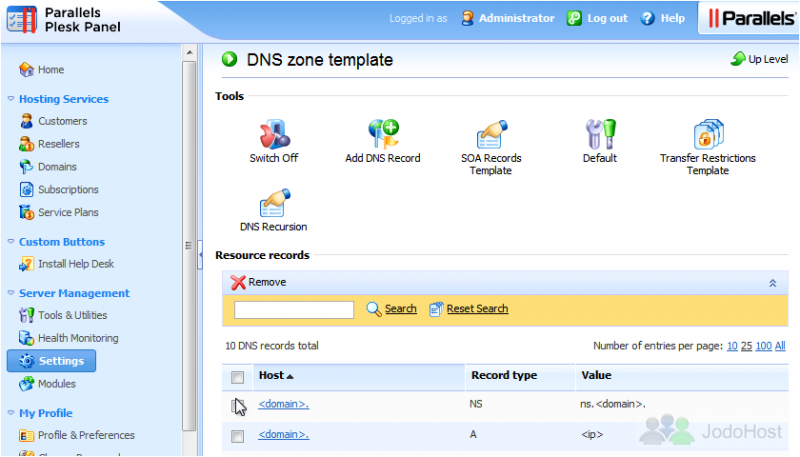
Task: Tick the select-all checkbox in table header
Action: (237, 377)
